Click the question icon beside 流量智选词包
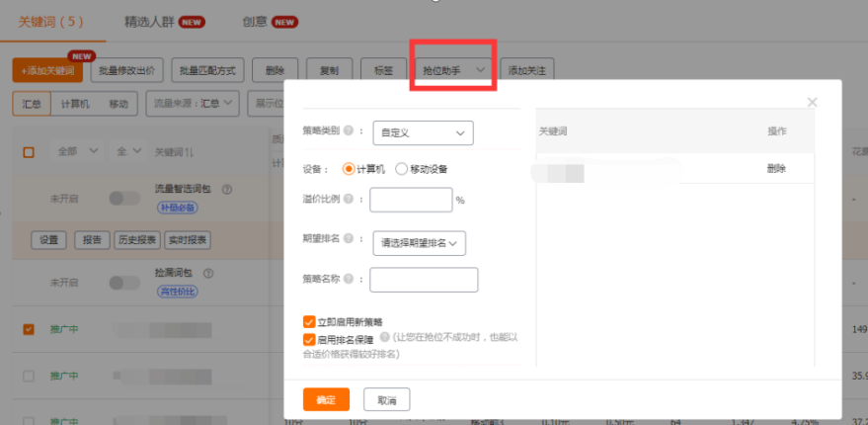The height and width of the screenshot is (425, 868). (x=226, y=189)
